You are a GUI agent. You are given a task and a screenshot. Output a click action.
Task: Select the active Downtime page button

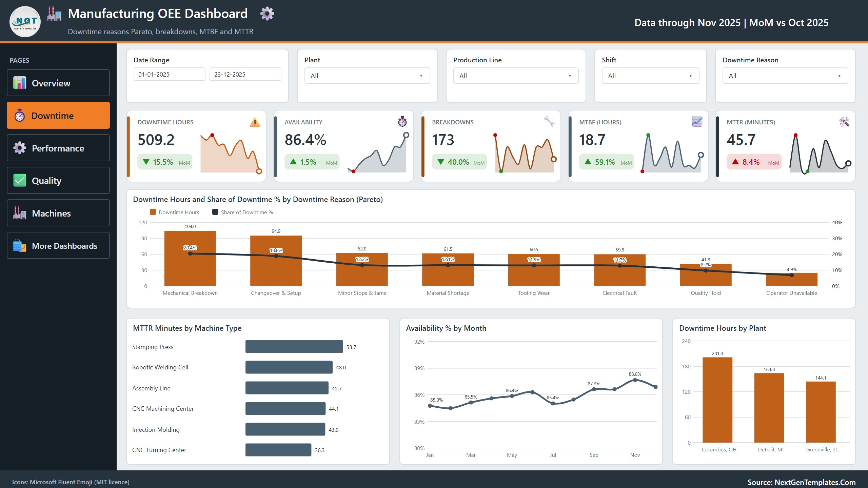point(58,115)
